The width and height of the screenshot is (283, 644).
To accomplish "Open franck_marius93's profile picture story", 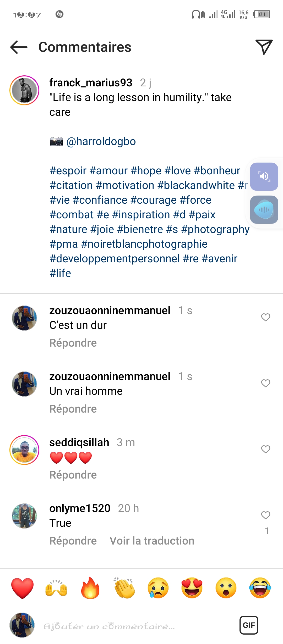I will point(24,90).
